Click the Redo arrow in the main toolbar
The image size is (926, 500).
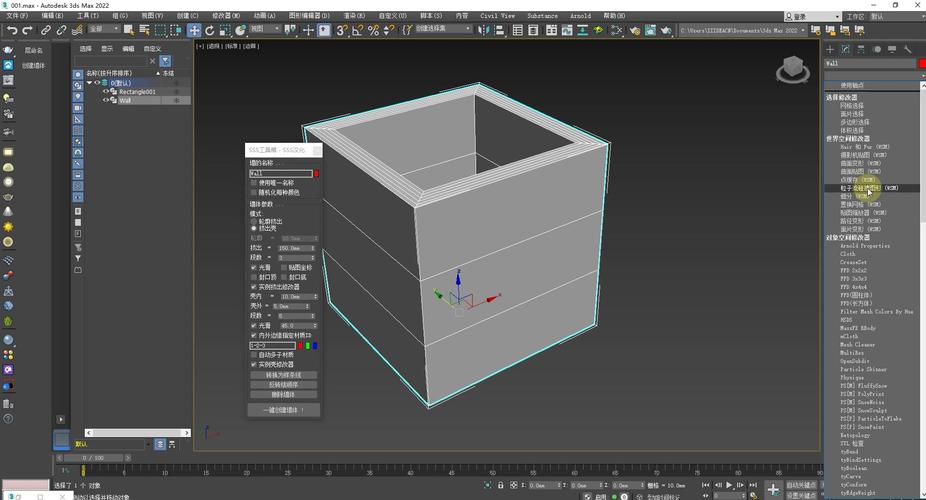point(27,30)
